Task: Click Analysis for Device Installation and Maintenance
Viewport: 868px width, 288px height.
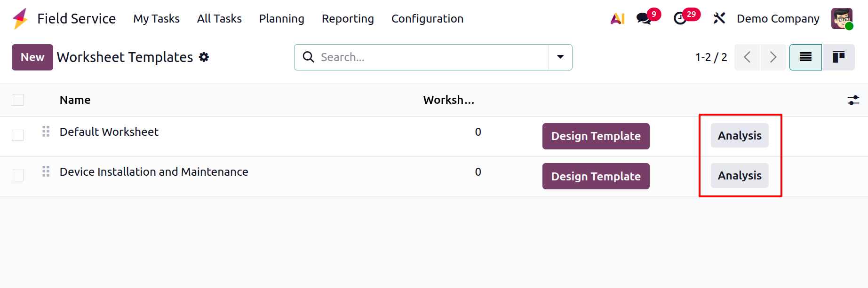Action: 739,176
